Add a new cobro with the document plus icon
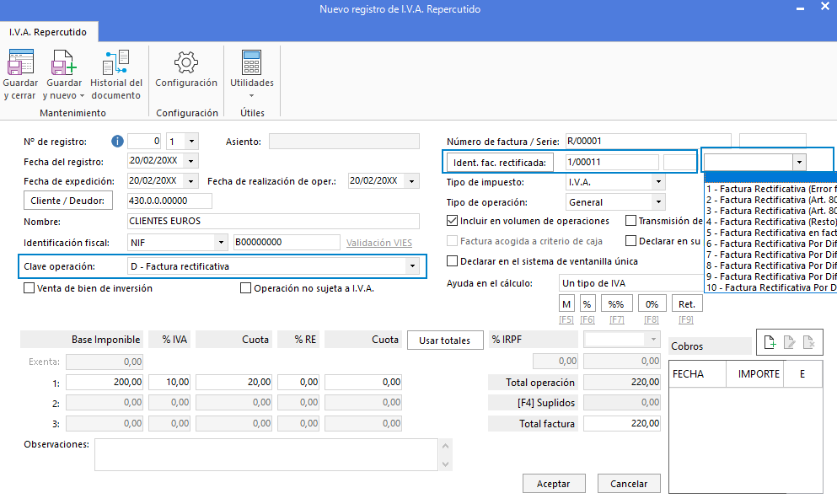Image resolution: width=837 pixels, height=504 pixels. click(770, 342)
